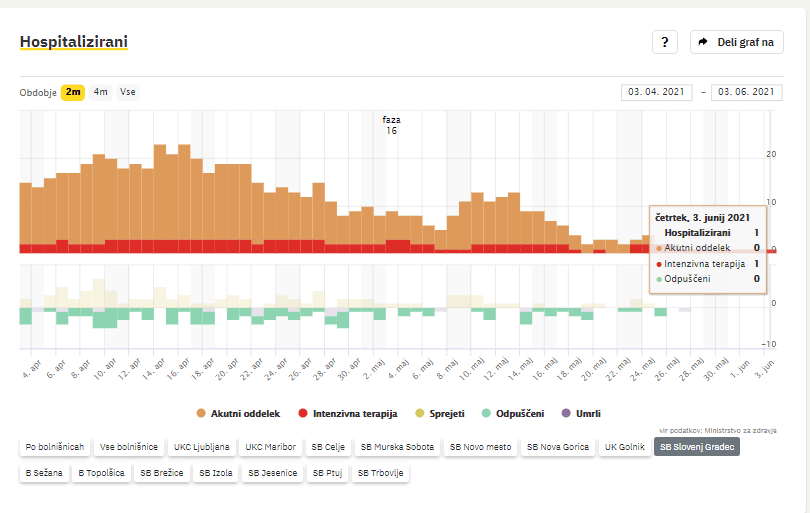Click the yellow Sprejeti legend dot
Viewport: 810px width, 513px height.
(419, 413)
